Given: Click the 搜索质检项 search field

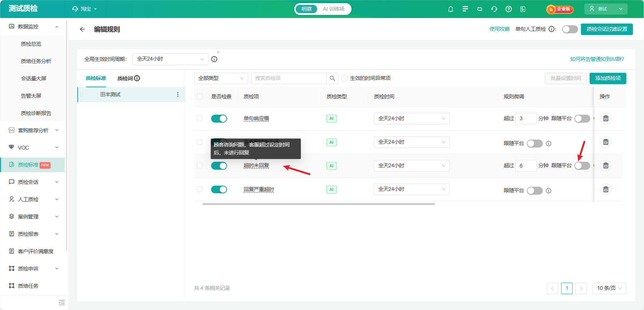Looking at the screenshot, I should 289,78.
